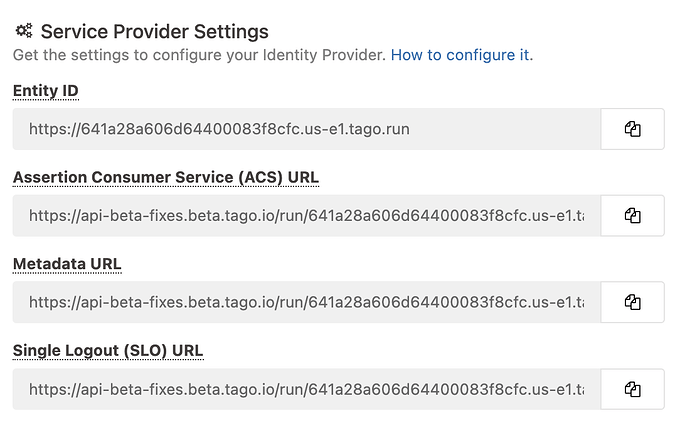Click the Assertion Consumer Service (ACS) URL label
This screenshot has width=690, height=422.
click(x=166, y=178)
